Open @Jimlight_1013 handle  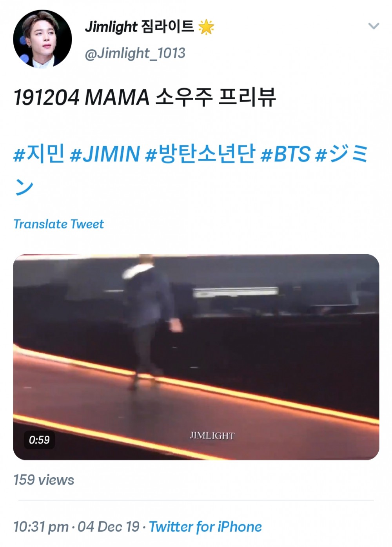135,53
